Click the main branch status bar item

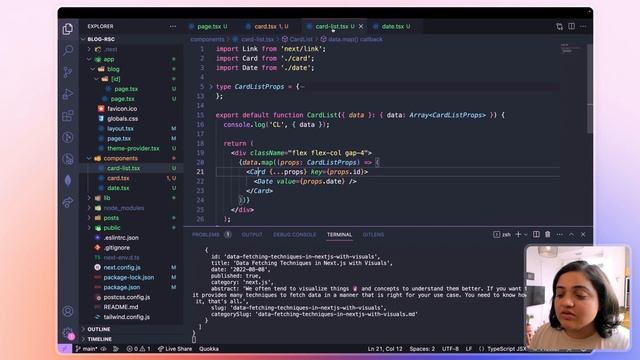[87, 349]
